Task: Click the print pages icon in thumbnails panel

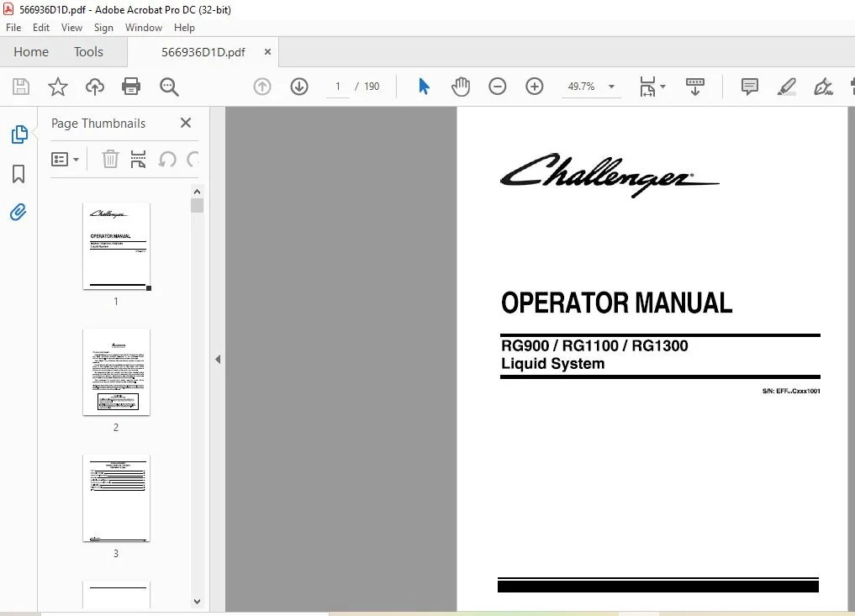Action: [x=138, y=159]
